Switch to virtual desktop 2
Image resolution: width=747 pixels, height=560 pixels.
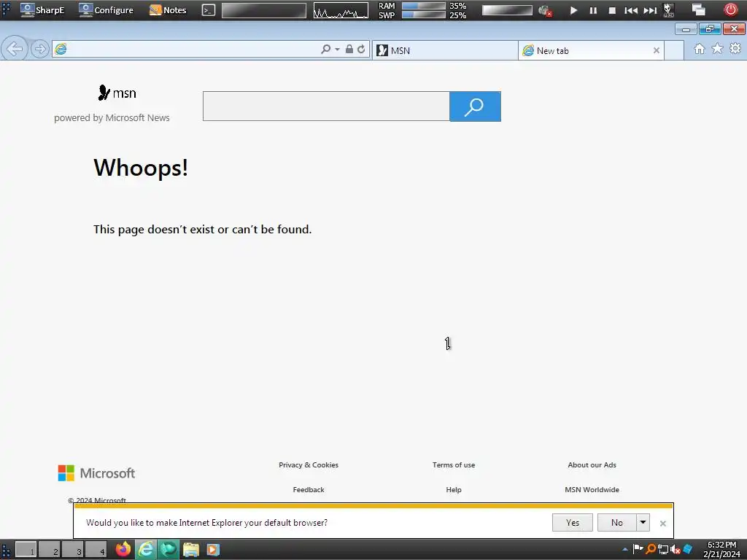point(49,550)
